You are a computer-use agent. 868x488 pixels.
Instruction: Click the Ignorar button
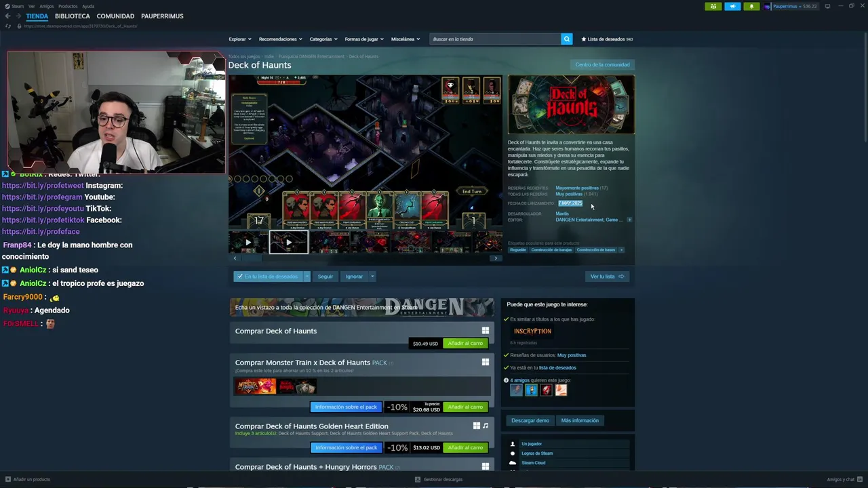pos(354,277)
